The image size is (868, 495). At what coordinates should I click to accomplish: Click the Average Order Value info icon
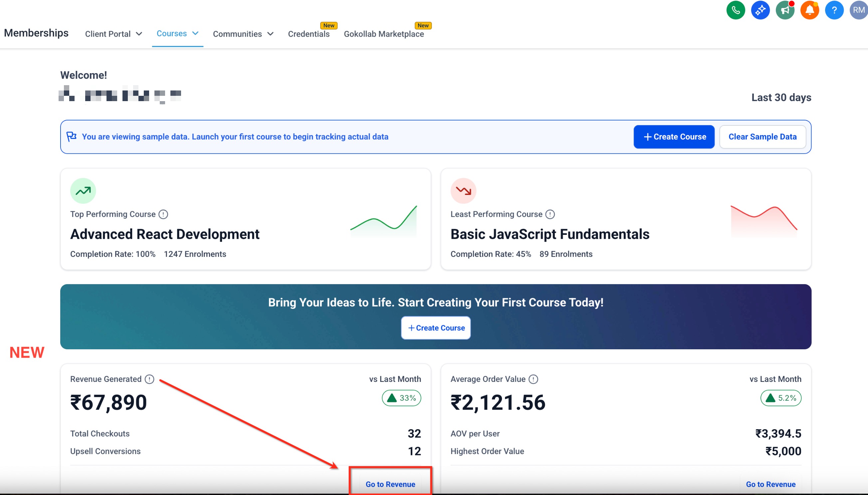(533, 379)
